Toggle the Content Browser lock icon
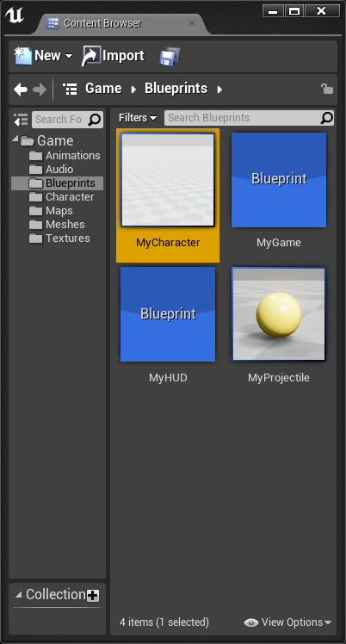Screen dimensions: 346x644 click(327, 89)
